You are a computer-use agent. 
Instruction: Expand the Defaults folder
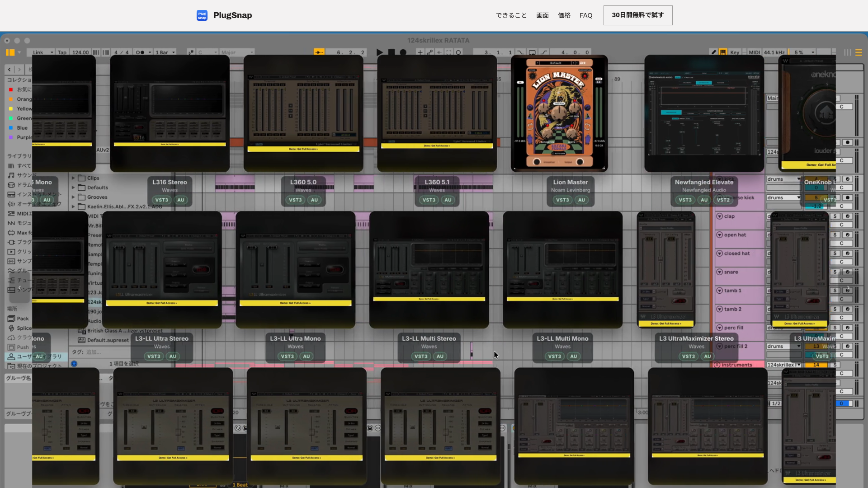pyautogui.click(x=73, y=188)
